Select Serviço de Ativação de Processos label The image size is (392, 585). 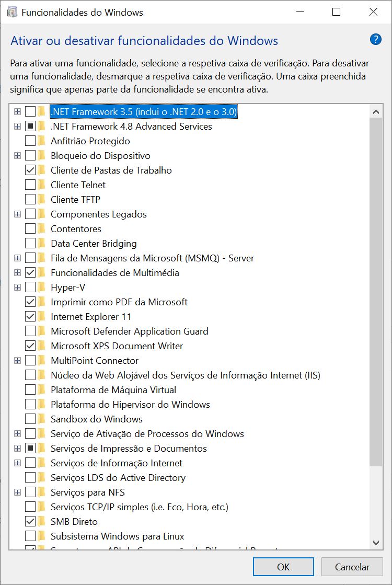[147, 434]
